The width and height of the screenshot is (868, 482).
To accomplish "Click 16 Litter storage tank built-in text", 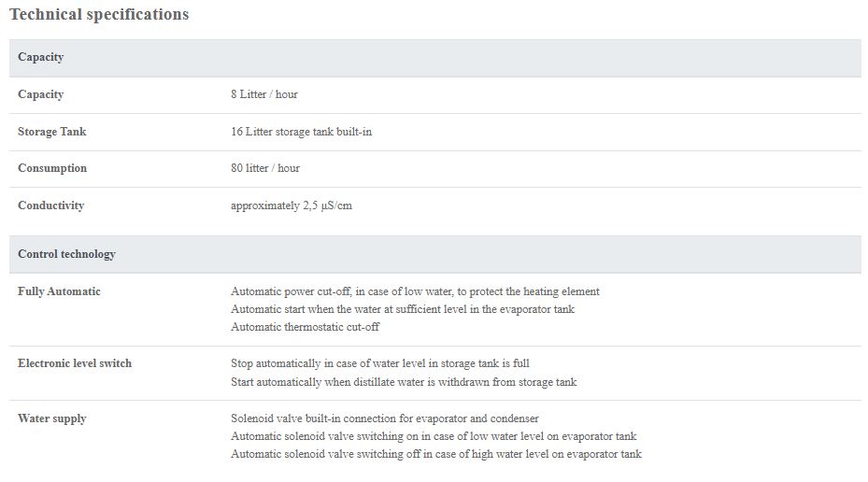I will pyautogui.click(x=301, y=132).
